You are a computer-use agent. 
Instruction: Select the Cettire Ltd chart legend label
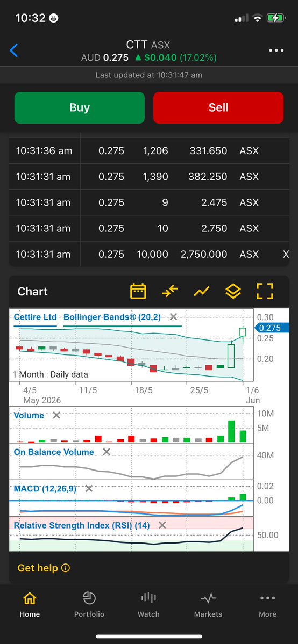pos(35,317)
